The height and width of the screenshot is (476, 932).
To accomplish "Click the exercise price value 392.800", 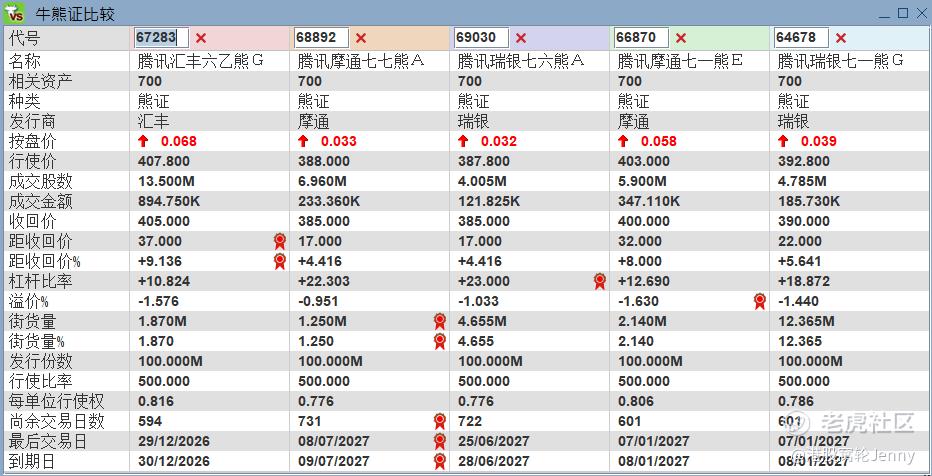I will pos(804,161).
